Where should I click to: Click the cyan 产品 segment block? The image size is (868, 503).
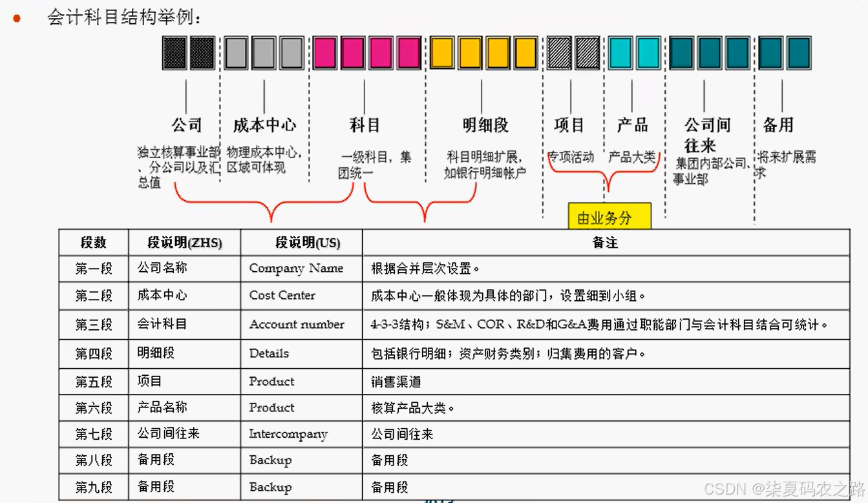click(x=633, y=52)
